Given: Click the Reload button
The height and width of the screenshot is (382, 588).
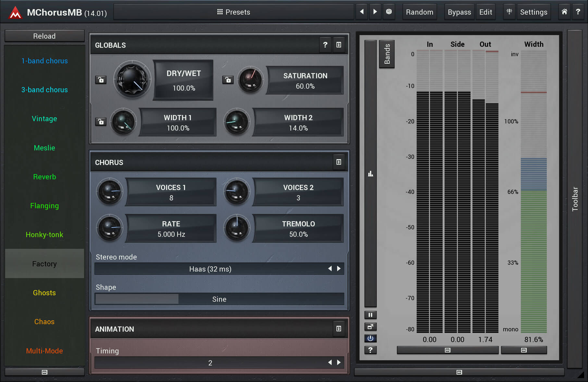Looking at the screenshot, I should (x=44, y=36).
